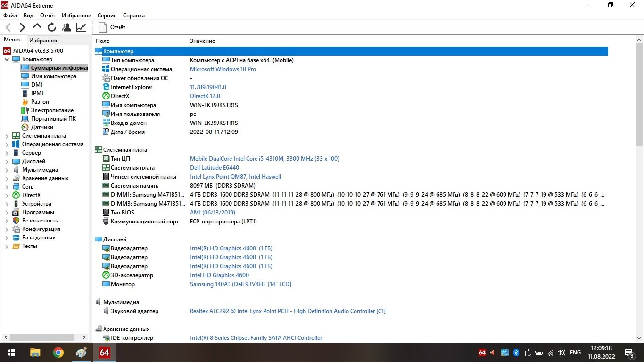The height and width of the screenshot is (362, 644).
Task: Open the user manager person icon
Action: click(x=66, y=27)
